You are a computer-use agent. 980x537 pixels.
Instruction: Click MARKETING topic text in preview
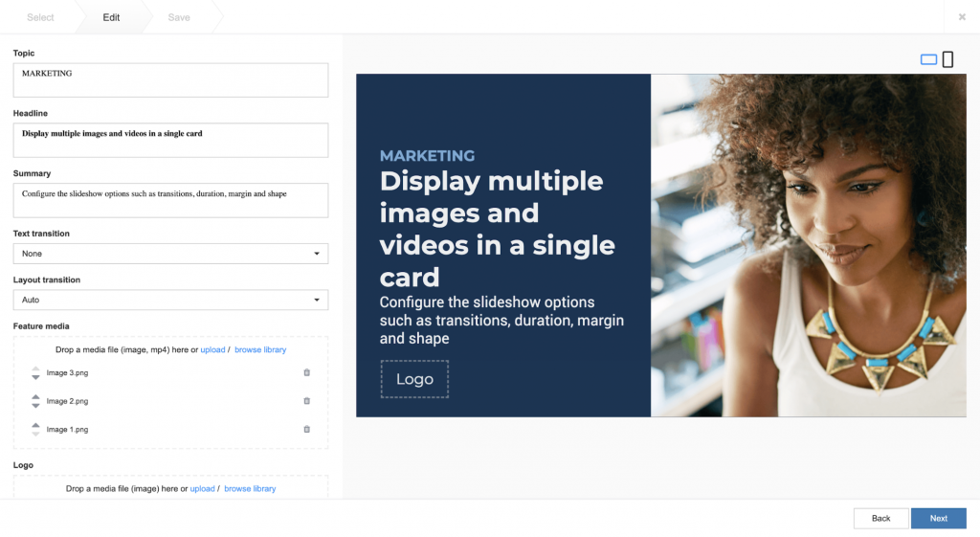pos(427,156)
